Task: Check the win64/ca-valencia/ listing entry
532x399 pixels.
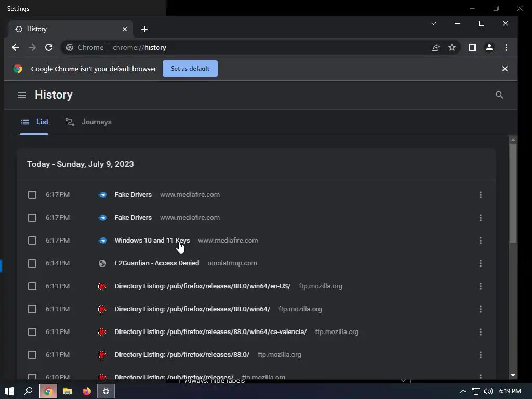Action: pyautogui.click(x=32, y=332)
